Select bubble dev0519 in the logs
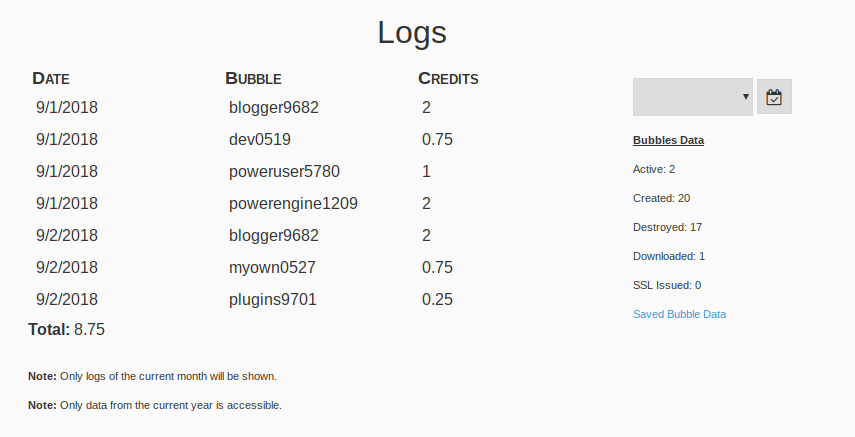The height and width of the screenshot is (437, 855). [260, 140]
